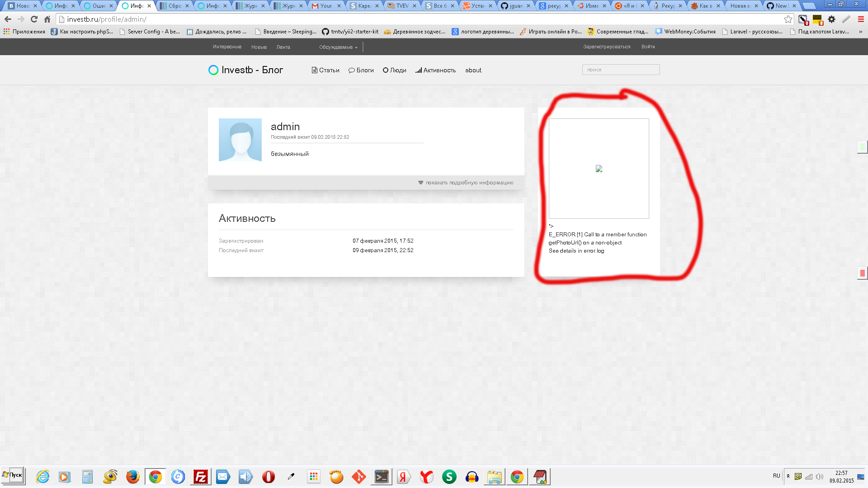Open the WebMoney.События bookmark
Screen dimensions: 868x488
pyautogui.click(x=685, y=32)
